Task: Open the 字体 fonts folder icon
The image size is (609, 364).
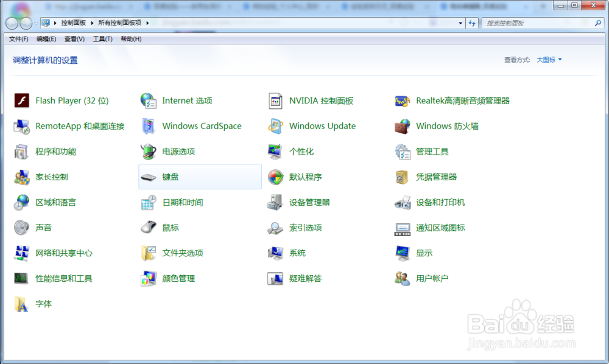Action: [21, 304]
